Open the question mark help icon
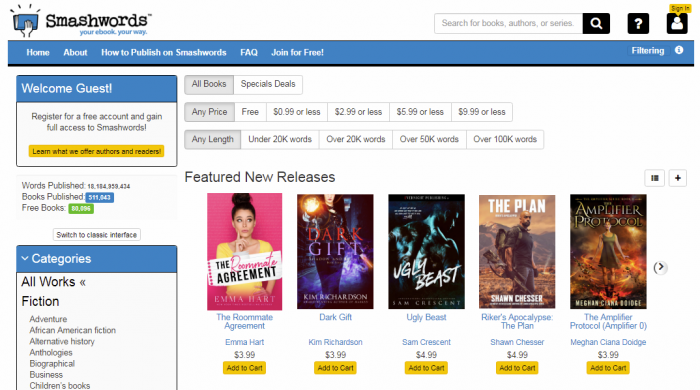 [638, 23]
